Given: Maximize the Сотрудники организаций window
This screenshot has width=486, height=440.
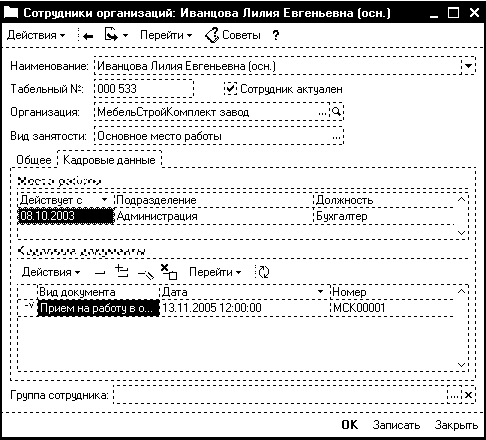Looking at the screenshot, I should 453,13.
